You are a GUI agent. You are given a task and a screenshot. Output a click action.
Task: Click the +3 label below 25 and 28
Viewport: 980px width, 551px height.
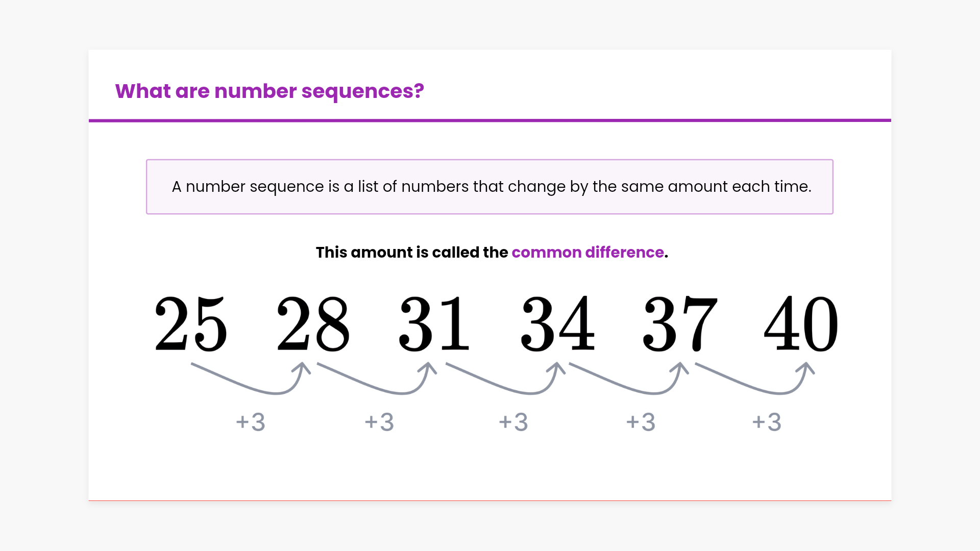[251, 422]
